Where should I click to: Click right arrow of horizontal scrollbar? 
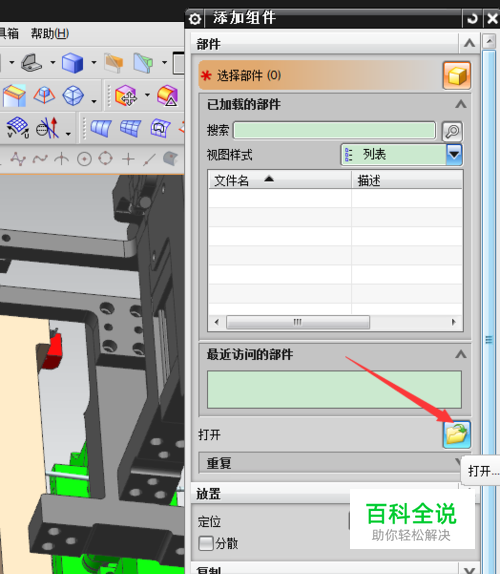454,322
